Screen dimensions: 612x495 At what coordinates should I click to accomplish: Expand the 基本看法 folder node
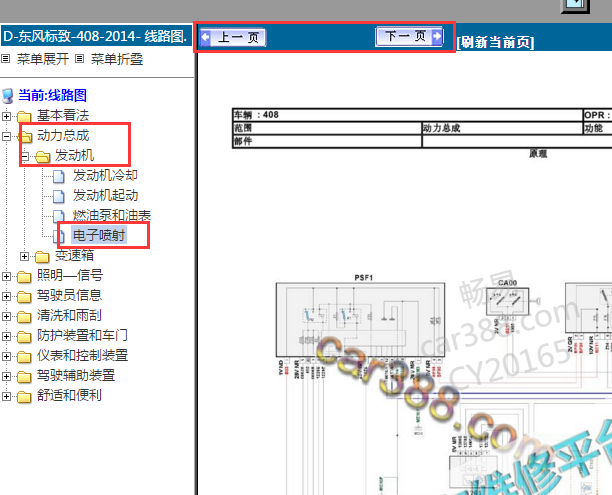pos(6,116)
